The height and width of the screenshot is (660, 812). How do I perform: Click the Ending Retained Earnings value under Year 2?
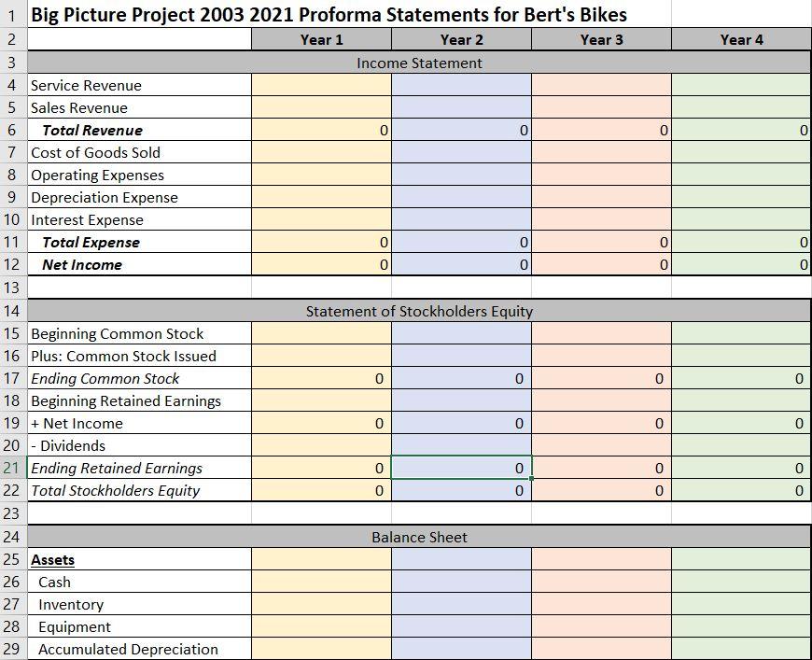pyautogui.click(x=462, y=468)
